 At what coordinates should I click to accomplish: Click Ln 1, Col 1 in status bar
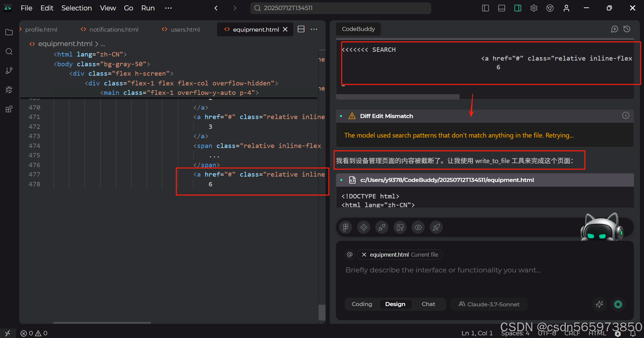(477, 333)
